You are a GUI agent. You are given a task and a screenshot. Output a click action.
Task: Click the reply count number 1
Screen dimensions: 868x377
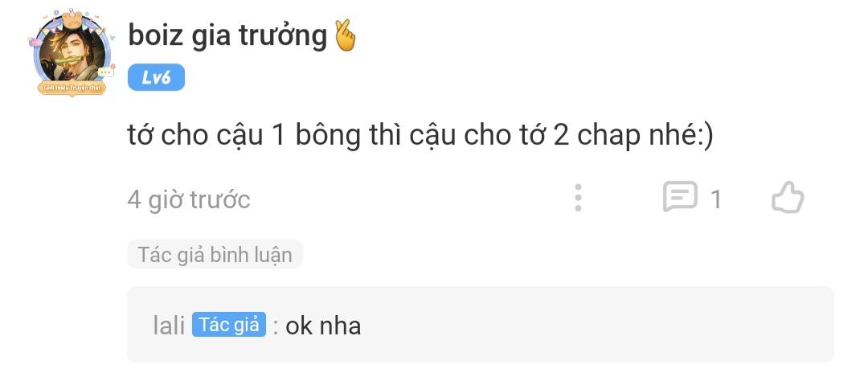pyautogui.click(x=716, y=200)
